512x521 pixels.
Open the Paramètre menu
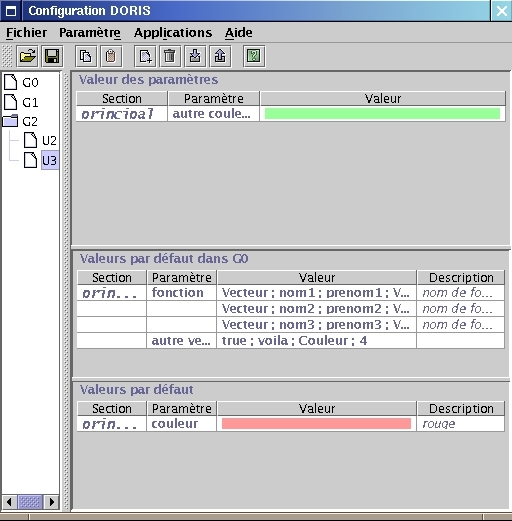[90, 33]
